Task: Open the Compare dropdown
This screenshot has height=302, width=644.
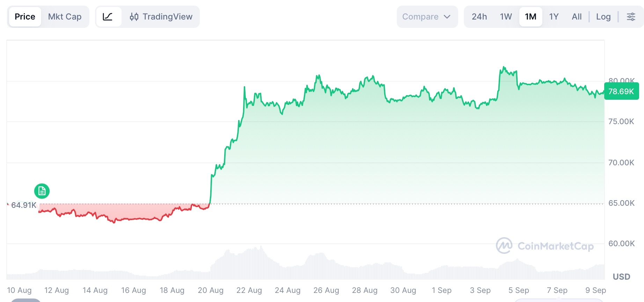Action: tap(427, 17)
